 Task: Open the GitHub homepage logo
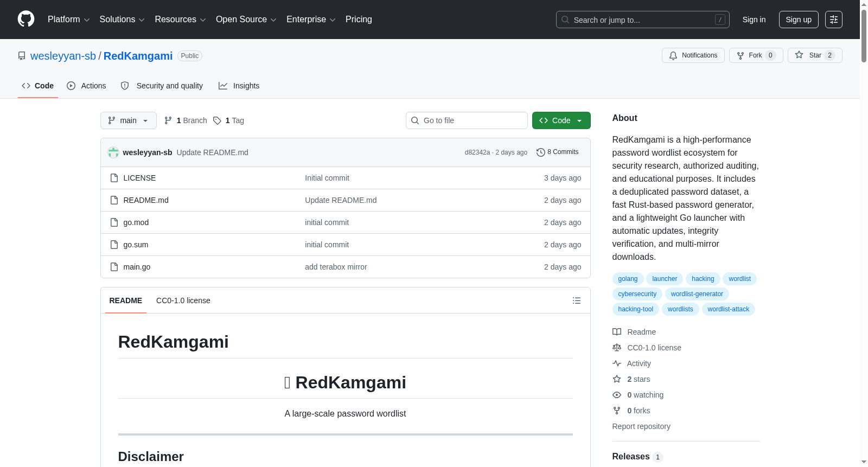coord(26,20)
